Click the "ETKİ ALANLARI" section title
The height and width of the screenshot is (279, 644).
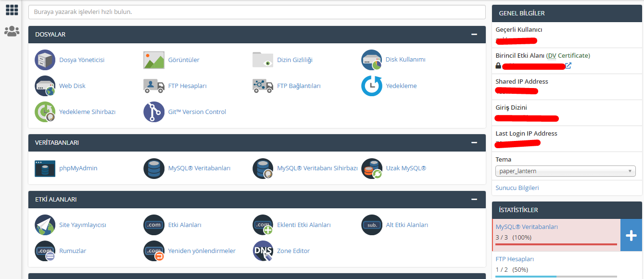click(x=56, y=199)
